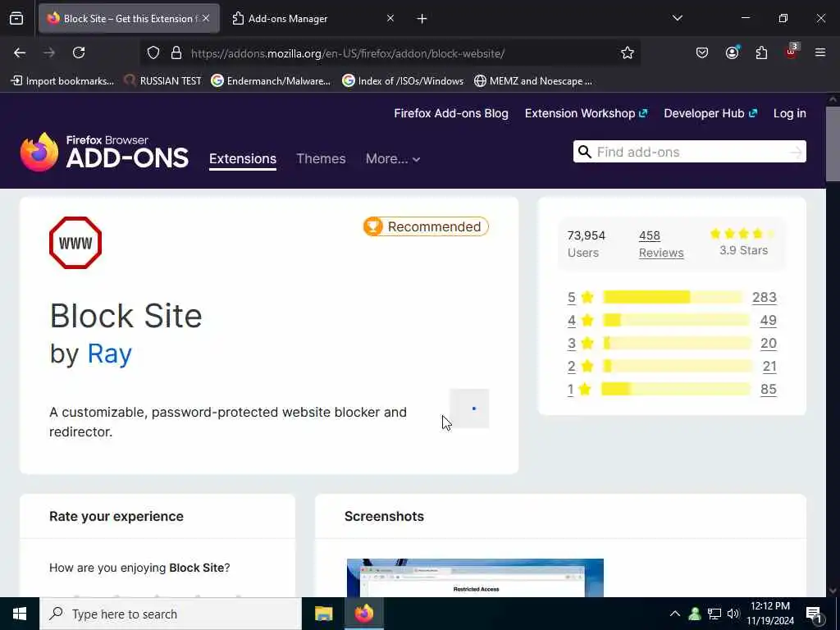
Task: Open the 21 two-star reviews count
Action: tap(769, 366)
